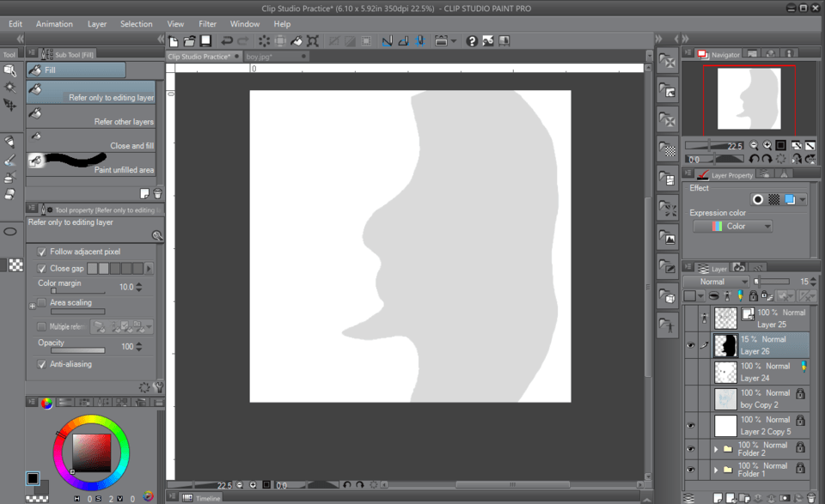This screenshot has width=825, height=504.
Task: Click the Fill bucket icon in toolbar
Action: 296,40
